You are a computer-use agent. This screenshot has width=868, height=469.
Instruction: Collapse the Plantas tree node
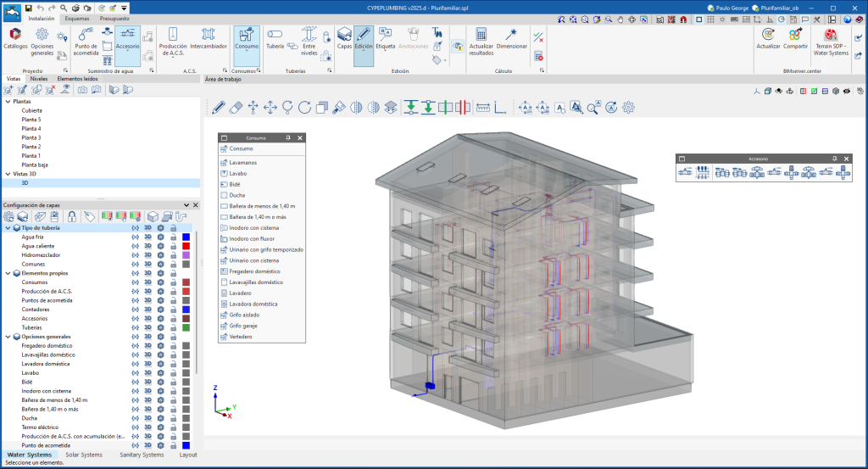coord(8,101)
